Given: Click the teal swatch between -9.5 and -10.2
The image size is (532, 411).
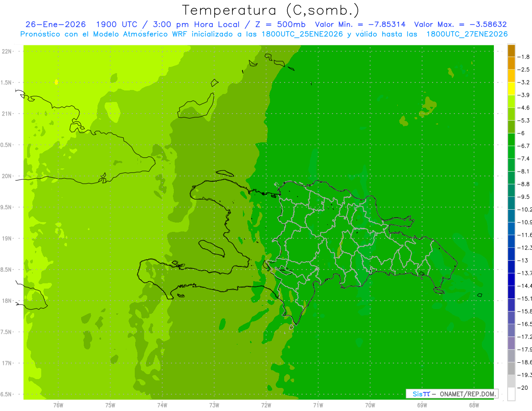Looking at the screenshot, I should (x=511, y=203).
